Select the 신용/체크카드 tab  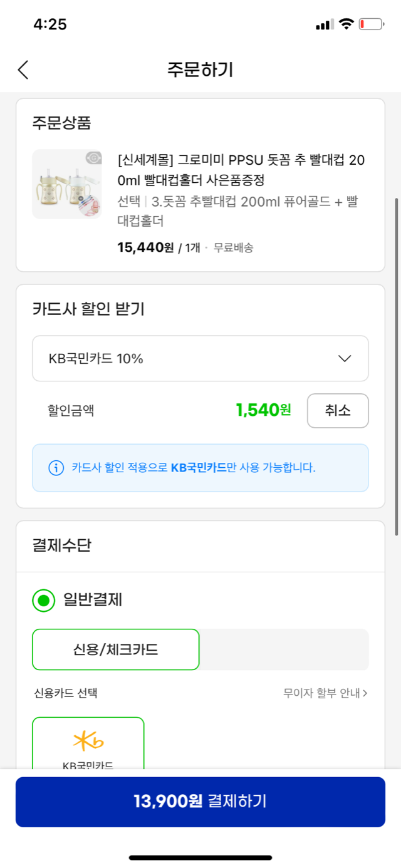[x=116, y=650]
